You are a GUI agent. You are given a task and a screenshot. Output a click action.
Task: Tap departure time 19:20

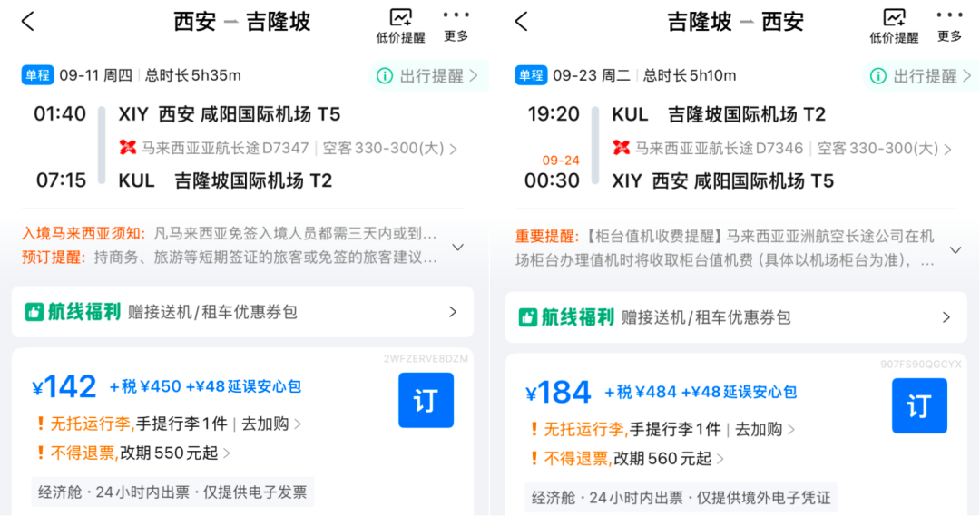(554, 113)
